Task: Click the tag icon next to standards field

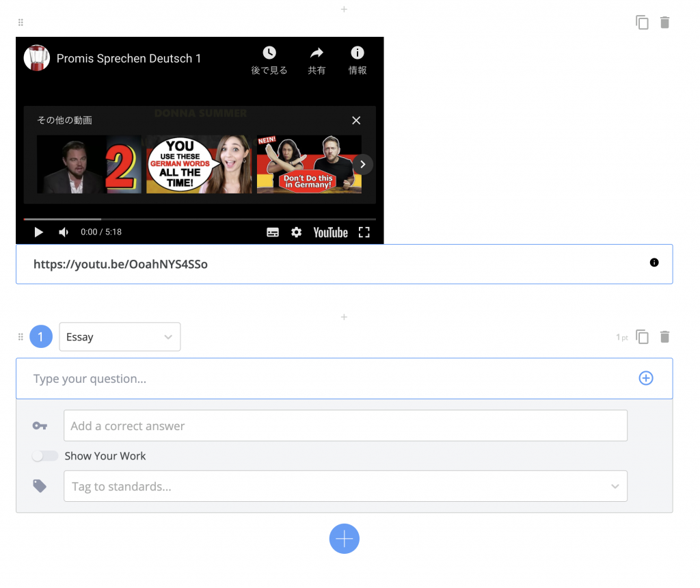Action: tap(40, 485)
